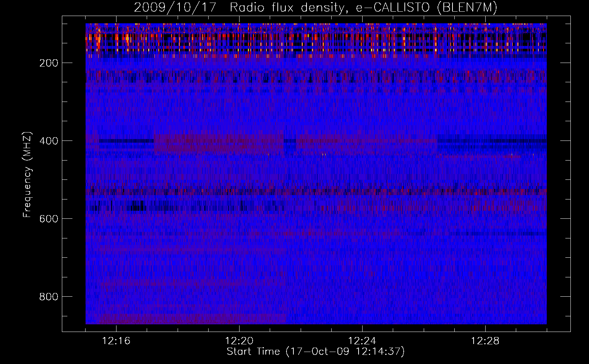Click the 12:20 time tick label
The image size is (589, 364).
239,341
